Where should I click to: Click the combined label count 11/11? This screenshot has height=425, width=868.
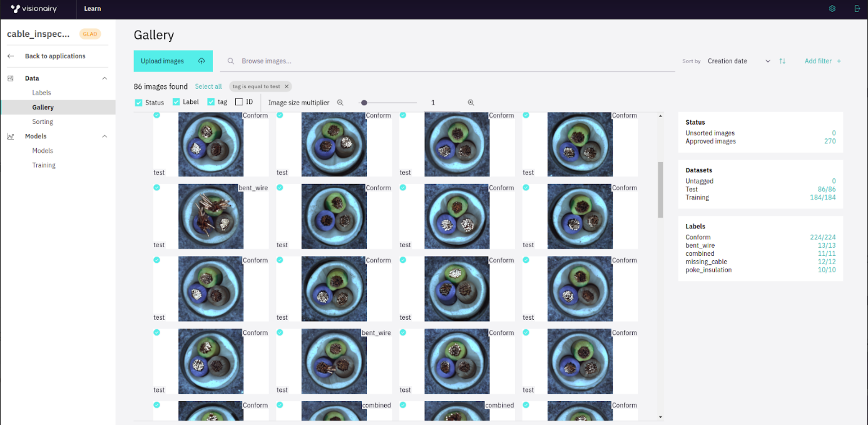point(827,253)
